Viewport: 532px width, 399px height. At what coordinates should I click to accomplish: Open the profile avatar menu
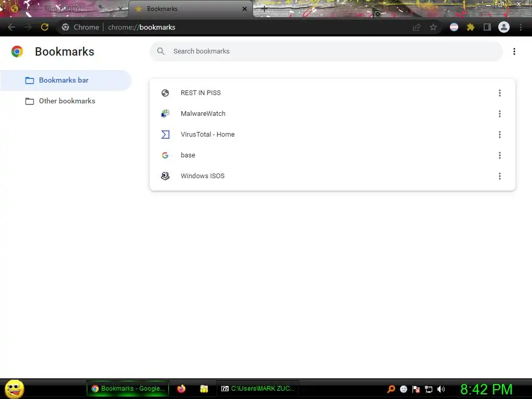coord(504,27)
